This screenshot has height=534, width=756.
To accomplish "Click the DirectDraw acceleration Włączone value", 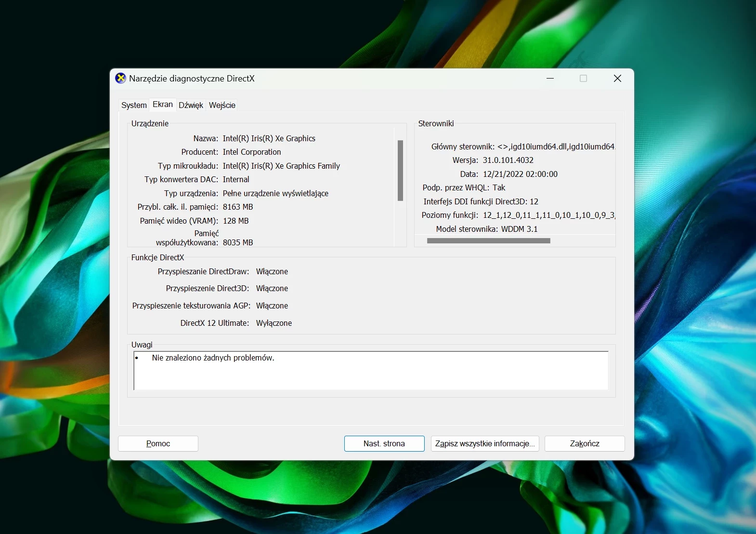I will coord(272,271).
